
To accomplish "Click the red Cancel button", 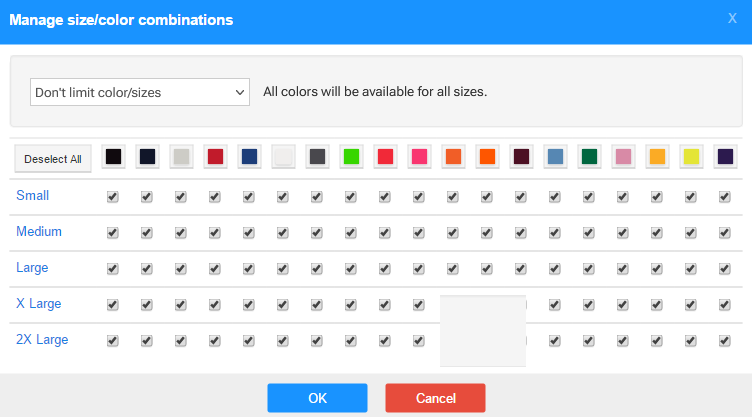I will [x=435, y=398].
